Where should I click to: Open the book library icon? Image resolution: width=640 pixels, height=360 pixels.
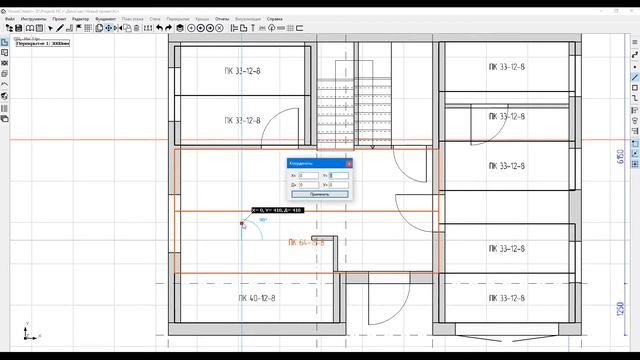click(x=30, y=28)
